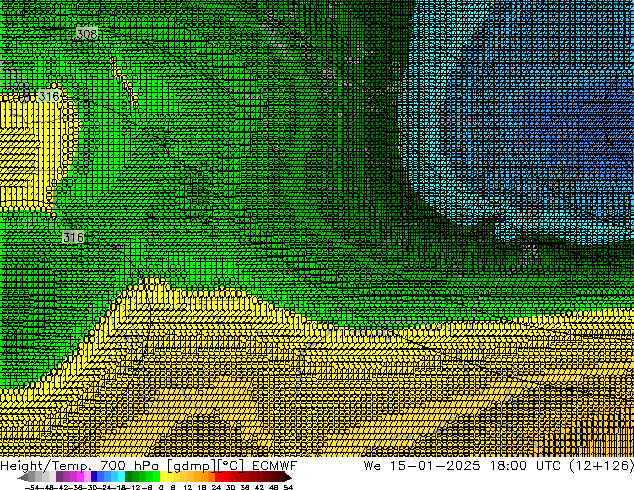The height and width of the screenshot is (490, 634).
Task: Click the grey left arrow end of the color scale
Action: (x=23, y=477)
